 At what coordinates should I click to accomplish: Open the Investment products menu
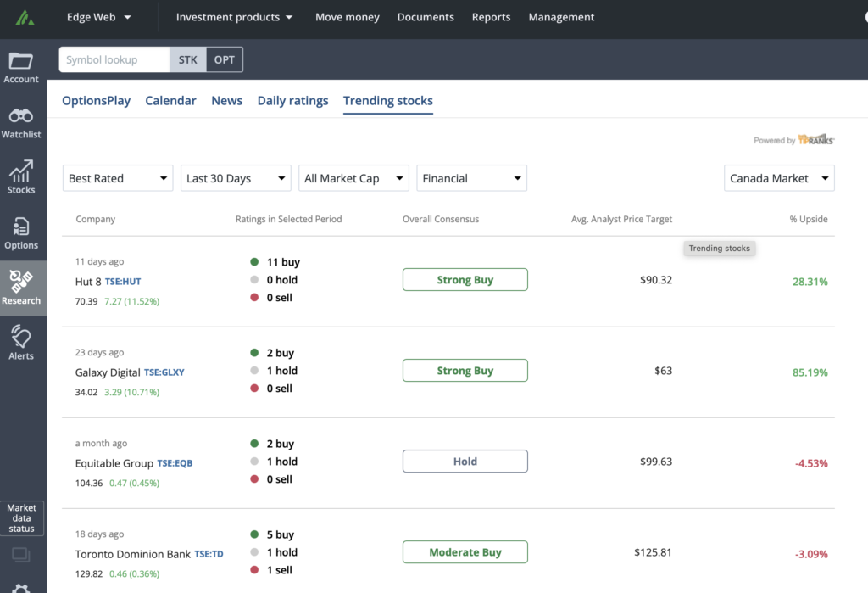[x=234, y=17]
